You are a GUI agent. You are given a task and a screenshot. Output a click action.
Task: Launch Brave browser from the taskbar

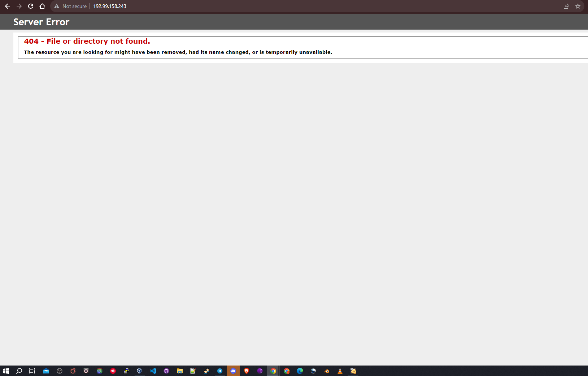click(247, 371)
